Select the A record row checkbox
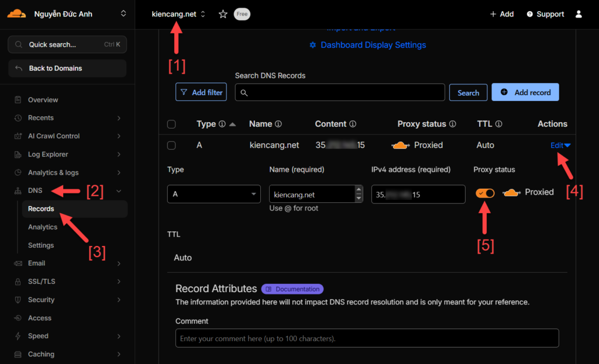Viewport: 599px width, 364px height. tap(171, 145)
